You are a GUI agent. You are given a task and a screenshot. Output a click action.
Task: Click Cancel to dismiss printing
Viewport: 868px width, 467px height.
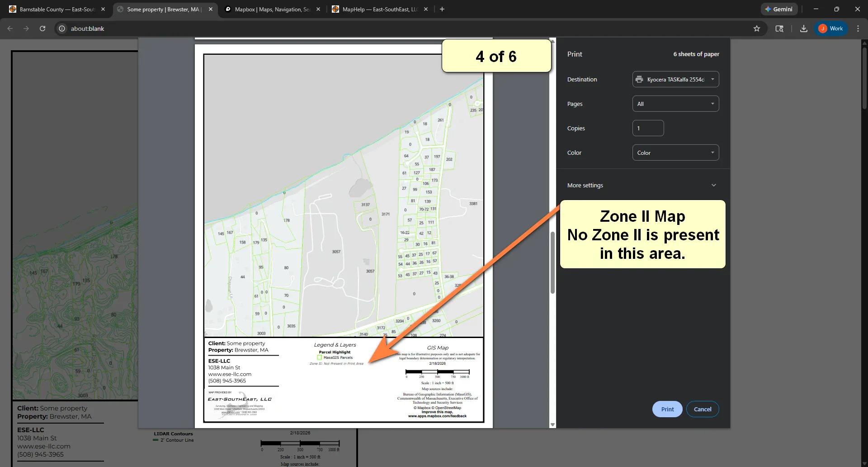702,409
